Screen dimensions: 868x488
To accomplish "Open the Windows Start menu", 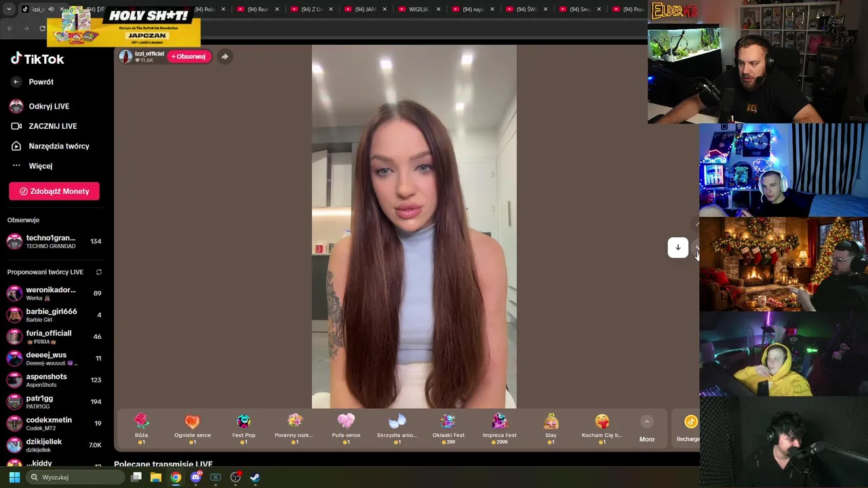I will click(x=14, y=477).
